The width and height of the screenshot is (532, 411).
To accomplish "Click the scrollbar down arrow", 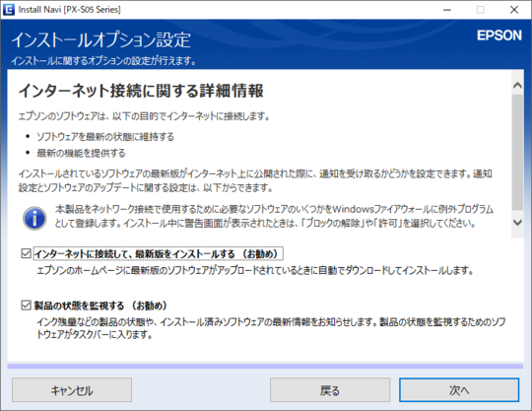I will [x=517, y=223].
